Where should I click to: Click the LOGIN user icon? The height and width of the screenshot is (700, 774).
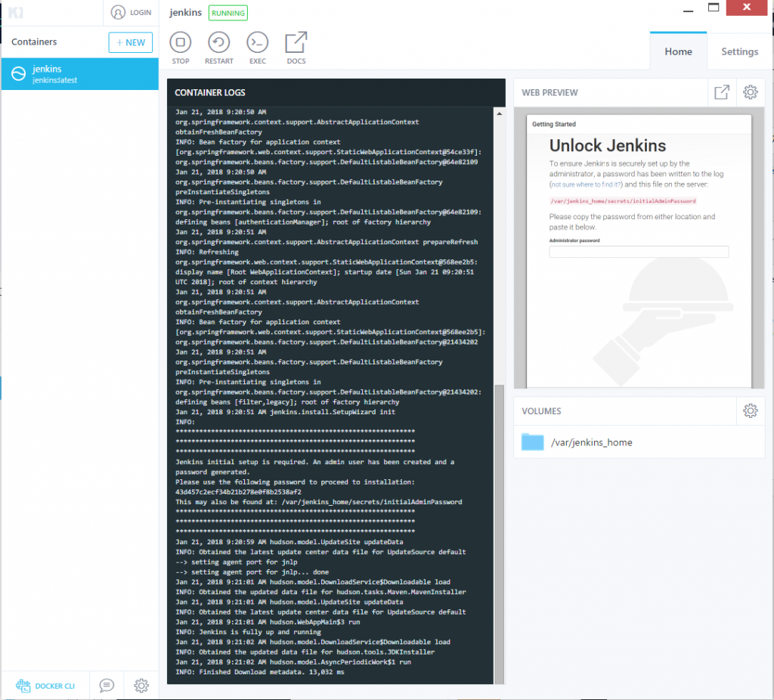click(118, 12)
